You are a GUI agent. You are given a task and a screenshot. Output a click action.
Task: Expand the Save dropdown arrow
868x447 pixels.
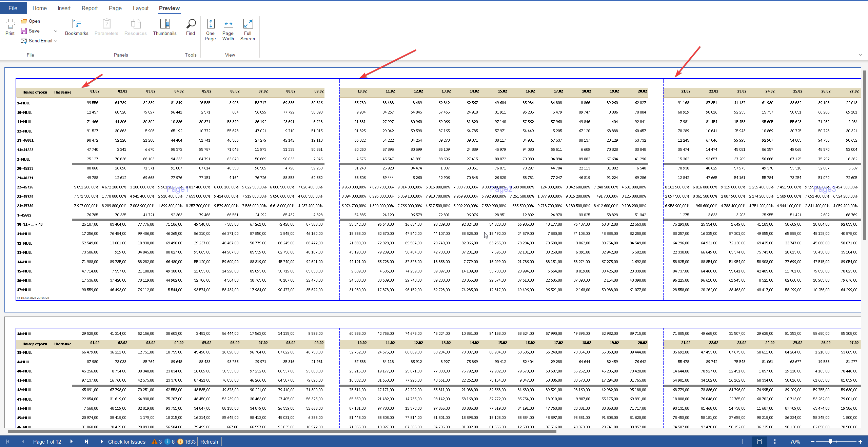coord(56,31)
